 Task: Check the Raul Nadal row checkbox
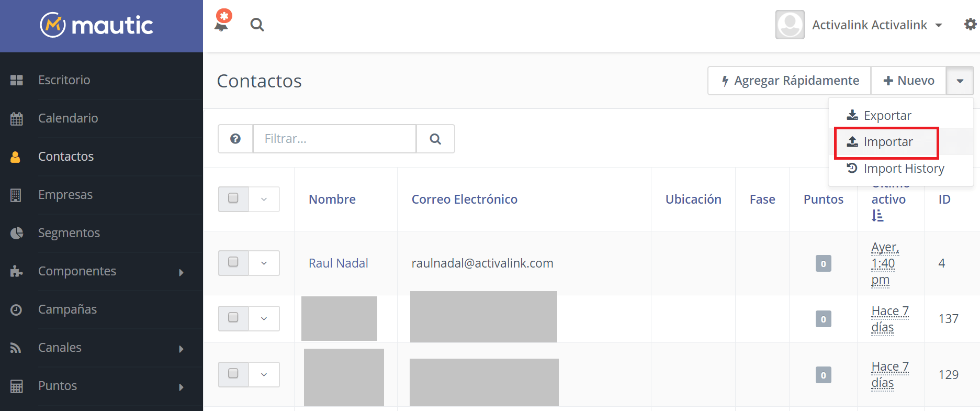click(x=233, y=262)
